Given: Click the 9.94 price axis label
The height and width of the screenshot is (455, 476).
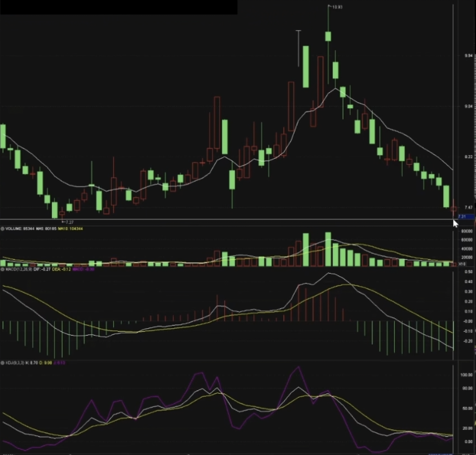Looking at the screenshot, I should [x=469, y=56].
